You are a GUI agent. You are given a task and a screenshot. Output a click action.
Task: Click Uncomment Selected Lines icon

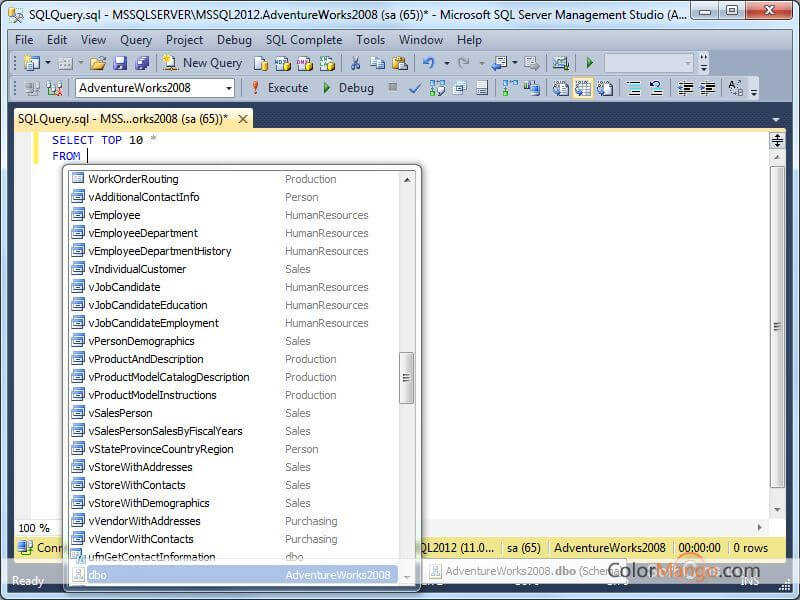click(656, 88)
